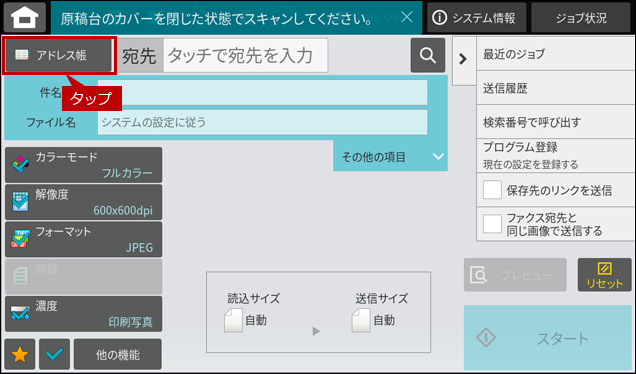Open 送信履歴 sending history

(x=555, y=88)
